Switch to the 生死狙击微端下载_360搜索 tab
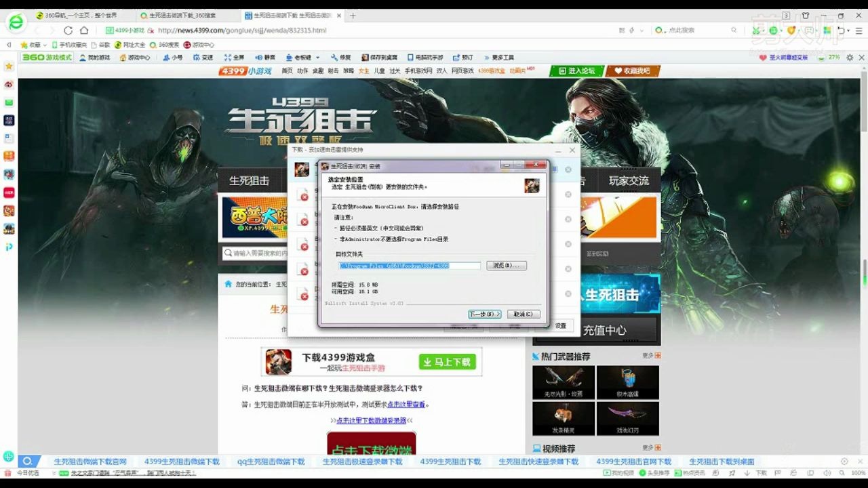The height and width of the screenshot is (488, 868). (183, 15)
